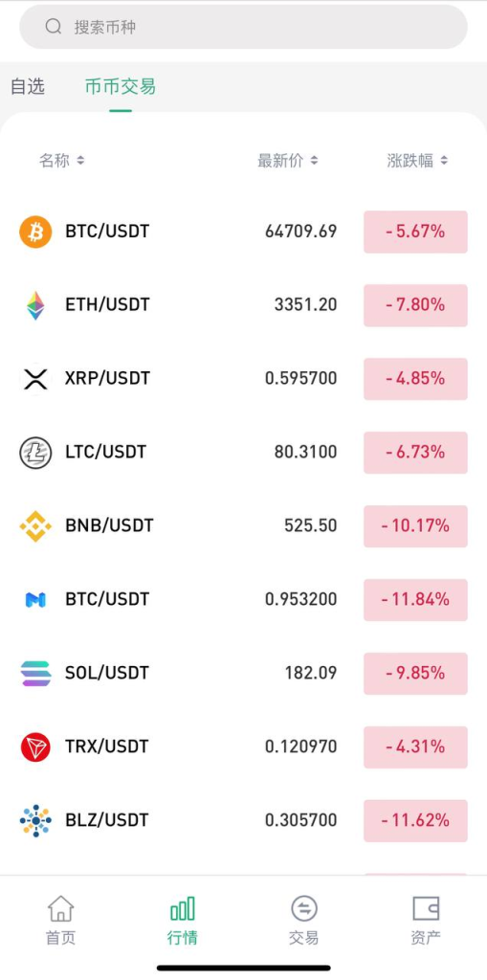Image resolution: width=487 pixels, height=980 pixels.
Task: Click the XRP coin logo
Action: [35, 379]
